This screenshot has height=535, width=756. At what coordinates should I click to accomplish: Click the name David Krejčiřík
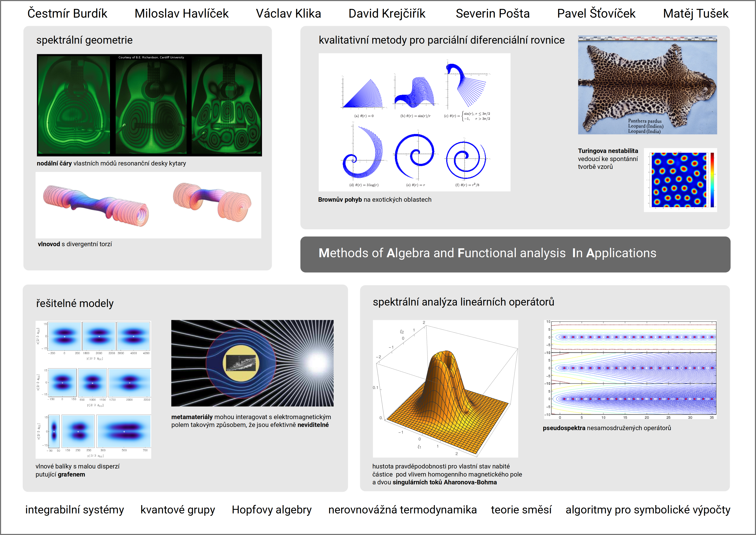pos(387,14)
